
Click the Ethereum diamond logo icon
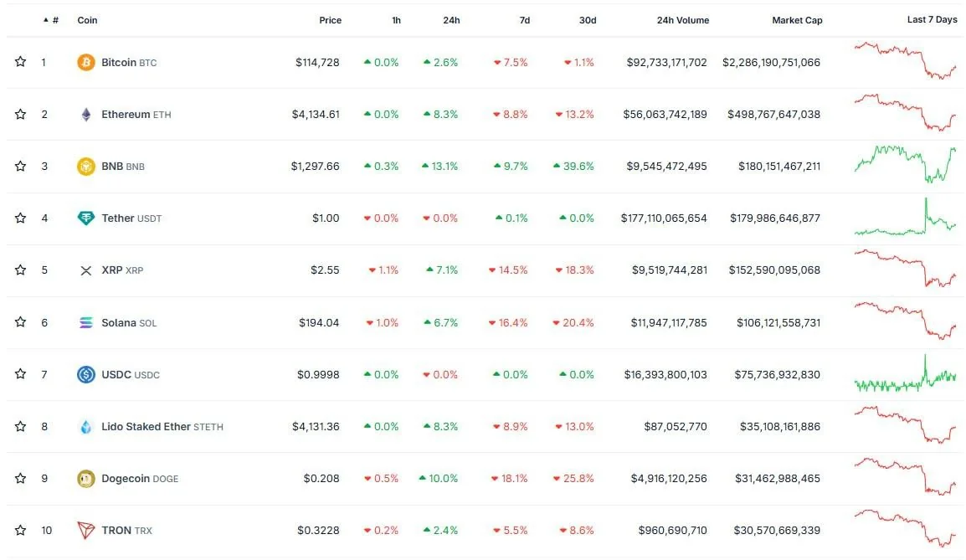(x=85, y=115)
